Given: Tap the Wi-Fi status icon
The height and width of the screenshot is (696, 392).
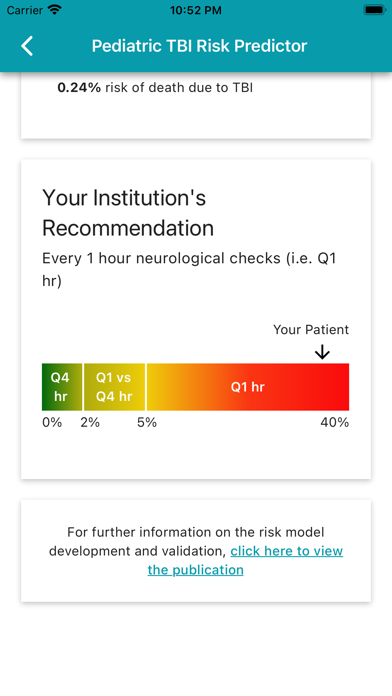Looking at the screenshot, I should click(x=55, y=10).
